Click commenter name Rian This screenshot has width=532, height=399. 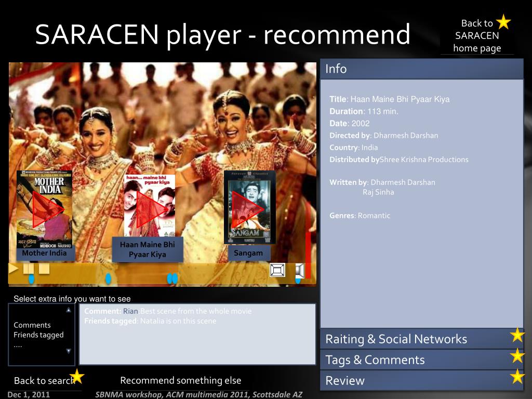(x=130, y=311)
